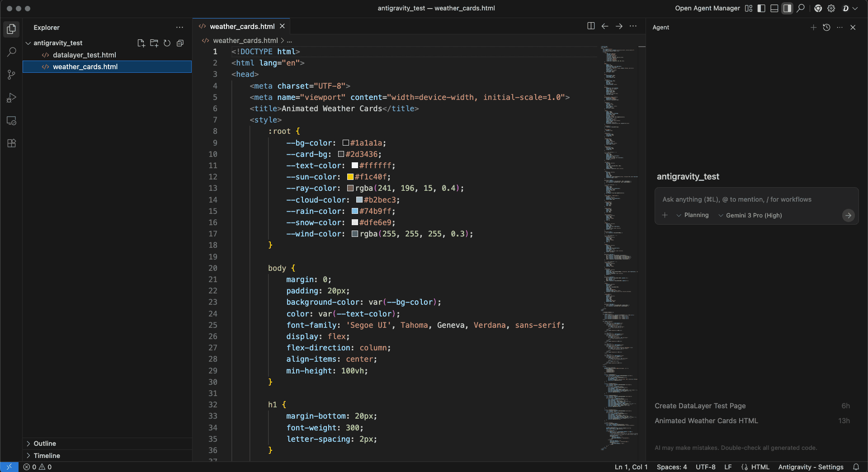
Task: Open the Extensions view
Action: tap(11, 143)
